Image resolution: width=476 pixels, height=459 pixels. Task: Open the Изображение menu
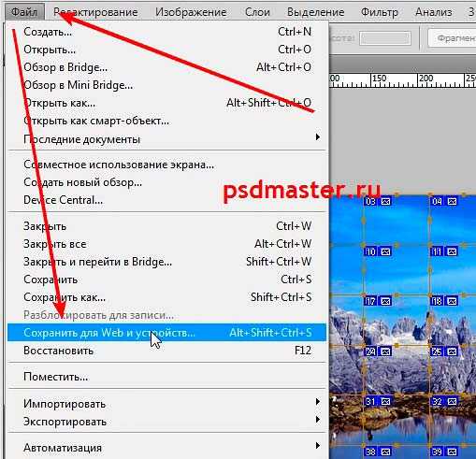(x=191, y=12)
